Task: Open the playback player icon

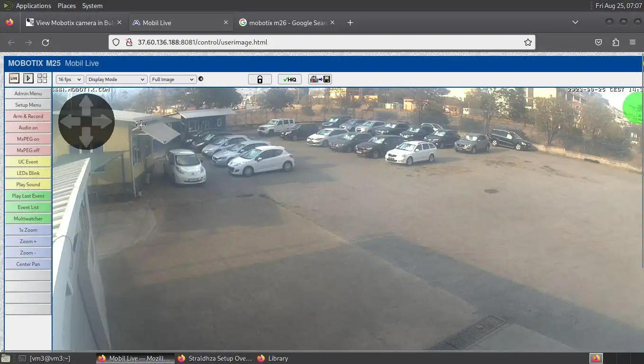Action: tap(28, 78)
